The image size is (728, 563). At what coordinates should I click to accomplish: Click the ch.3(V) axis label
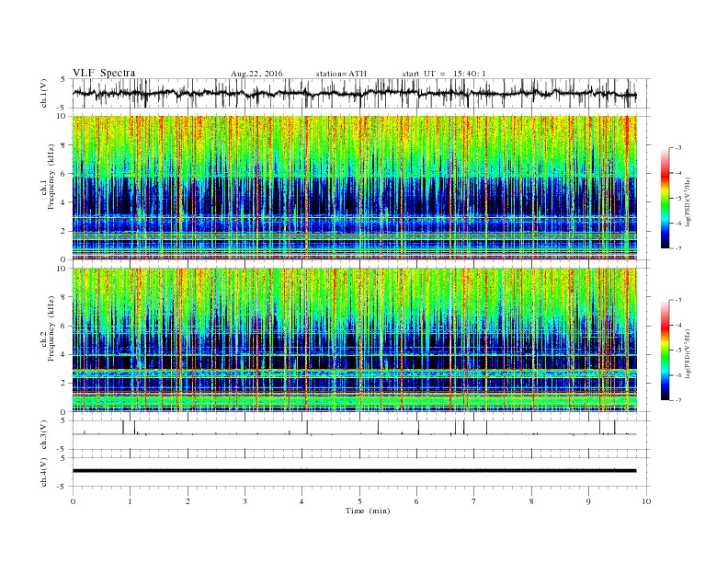(45, 435)
